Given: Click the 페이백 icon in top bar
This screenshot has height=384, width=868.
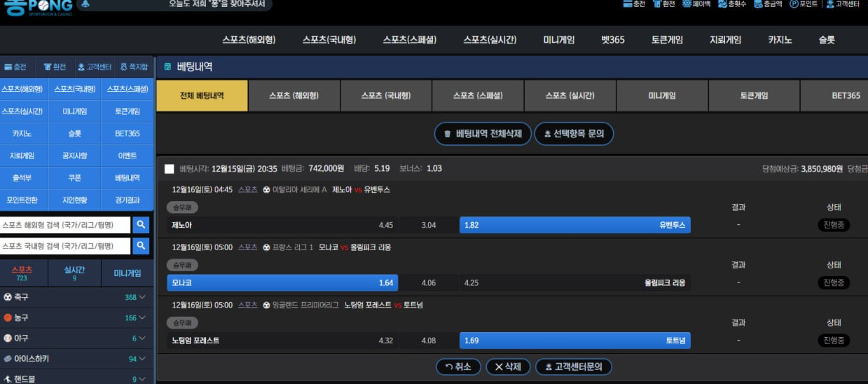Looking at the screenshot, I should (x=687, y=4).
